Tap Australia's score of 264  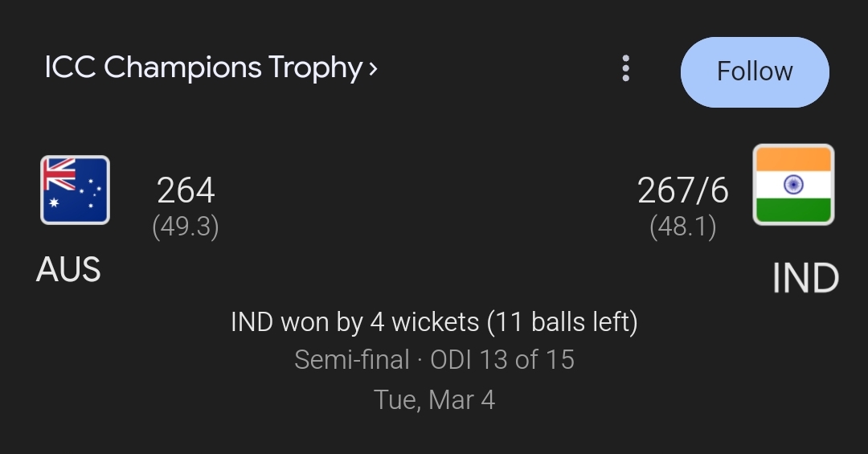186,191
